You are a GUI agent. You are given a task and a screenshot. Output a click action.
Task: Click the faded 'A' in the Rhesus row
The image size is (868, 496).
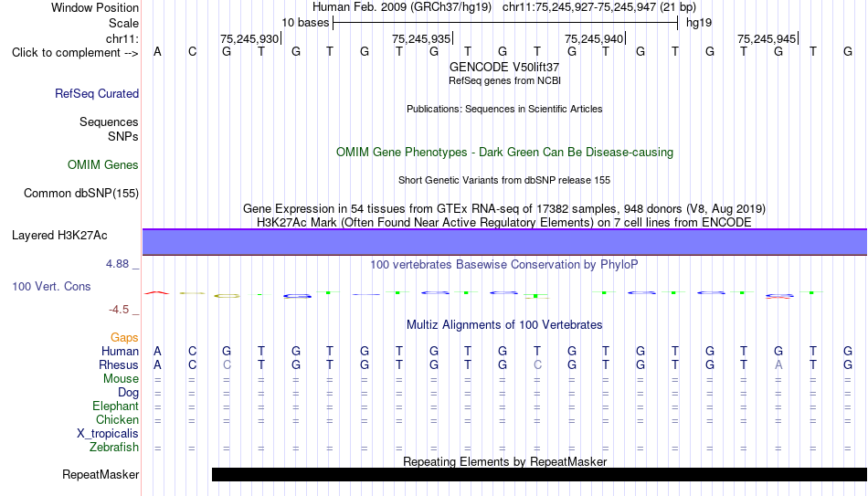click(778, 365)
